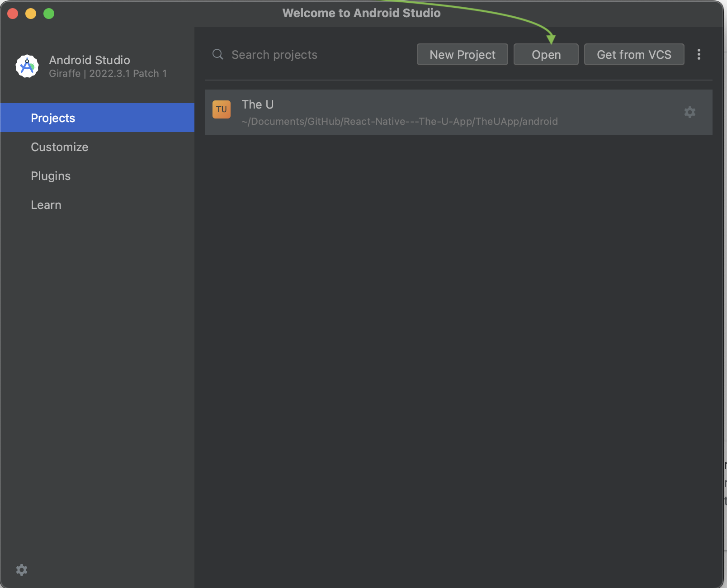Click the Giraffe 2022.3.1 Patch 1 version text
Screen dimensions: 727x588
tap(108, 74)
